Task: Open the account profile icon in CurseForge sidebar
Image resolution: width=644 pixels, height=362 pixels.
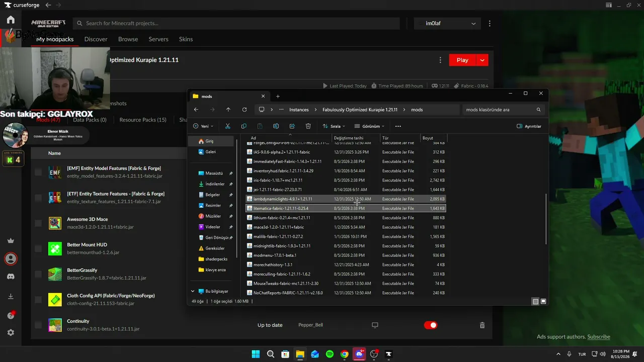Action: [11, 258]
